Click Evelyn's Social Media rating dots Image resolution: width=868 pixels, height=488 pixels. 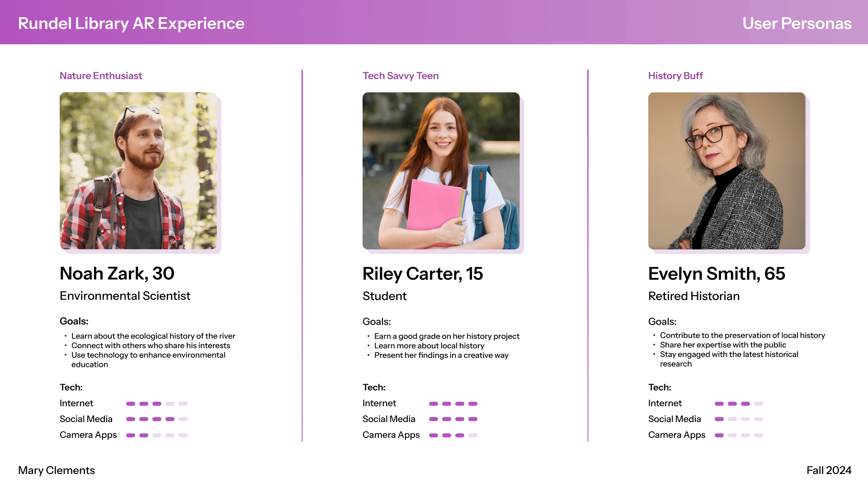[739, 419]
